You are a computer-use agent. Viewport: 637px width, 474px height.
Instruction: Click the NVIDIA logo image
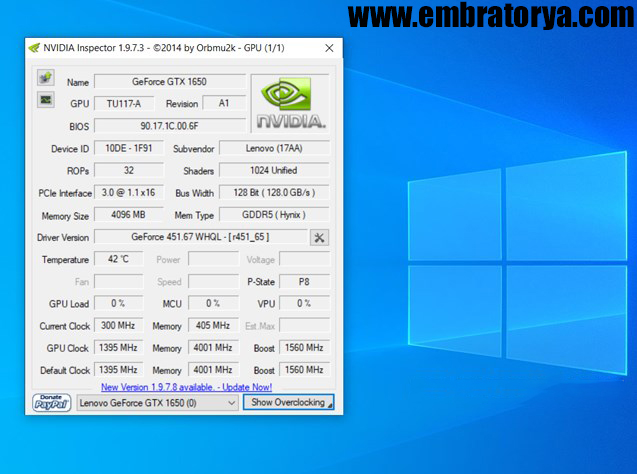coord(290,104)
